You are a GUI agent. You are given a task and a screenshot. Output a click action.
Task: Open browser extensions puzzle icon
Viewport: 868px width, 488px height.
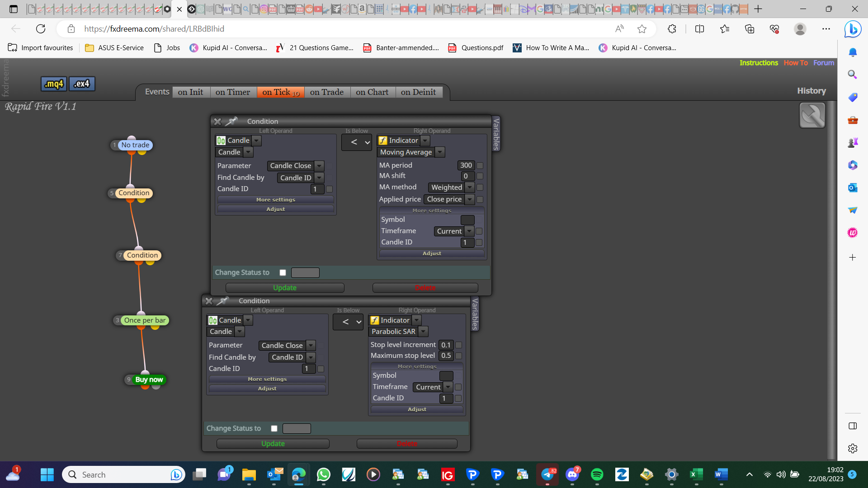click(x=672, y=29)
